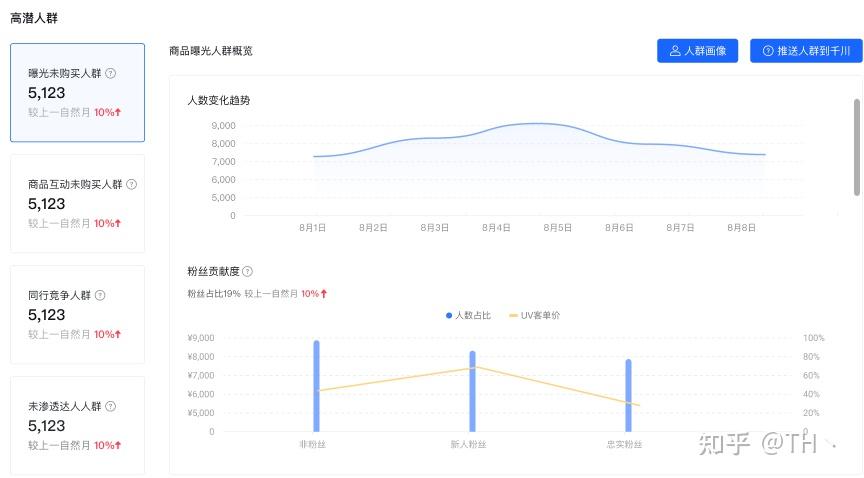Click 8月5日 point on trend chart
This screenshot has height=478, width=864.
(558, 125)
